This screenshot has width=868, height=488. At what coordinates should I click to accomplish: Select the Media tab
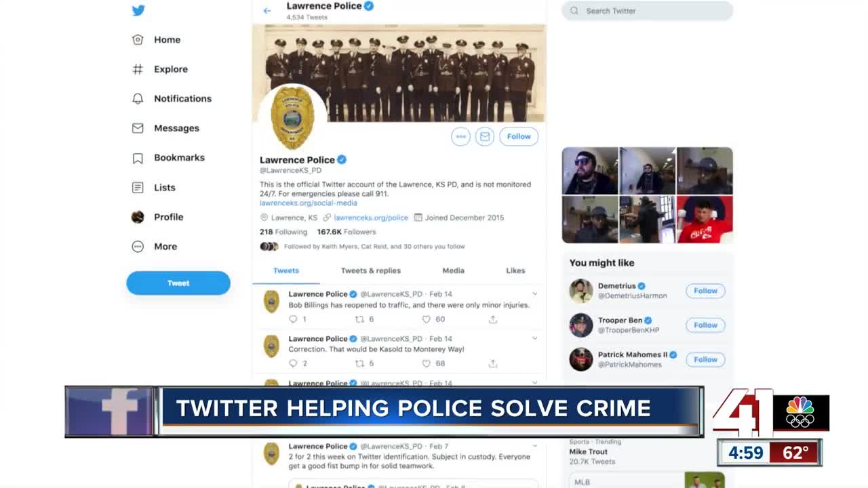453,270
